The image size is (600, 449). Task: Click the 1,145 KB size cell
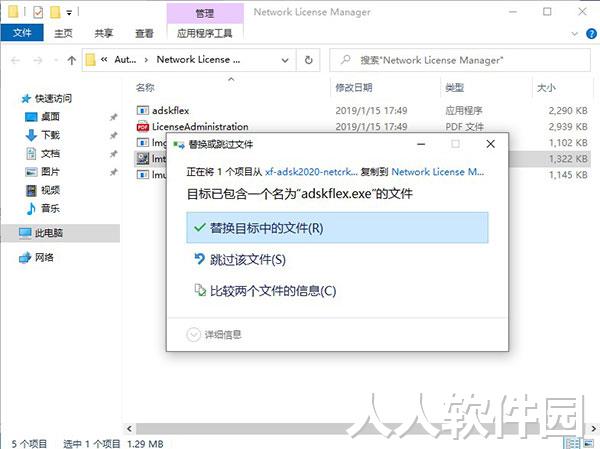pyautogui.click(x=568, y=175)
